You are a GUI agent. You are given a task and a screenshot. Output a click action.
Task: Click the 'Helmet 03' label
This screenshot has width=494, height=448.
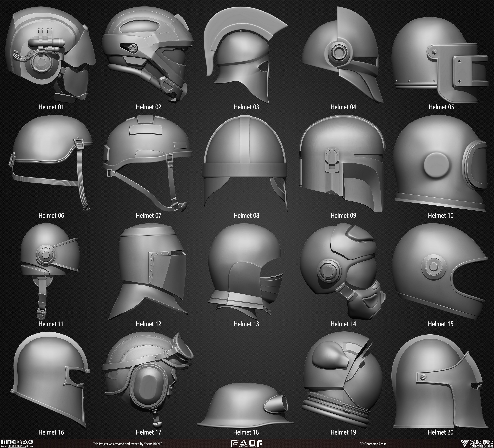tap(246, 107)
